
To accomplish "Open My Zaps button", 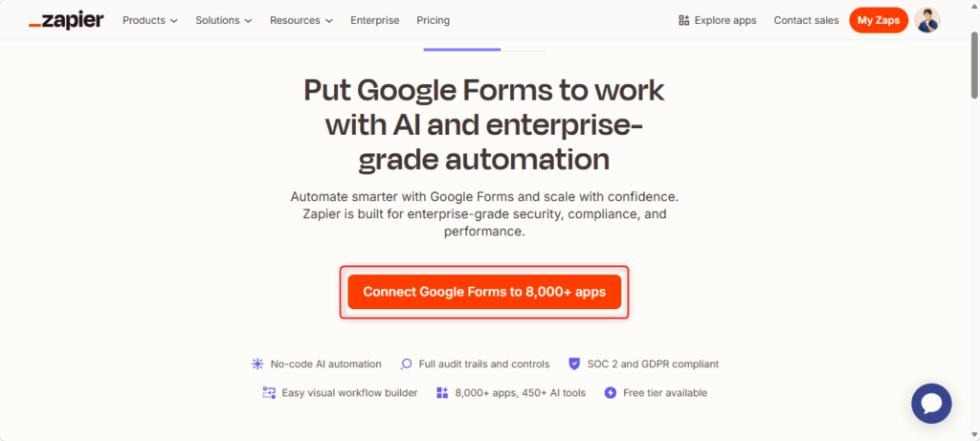I will tap(878, 20).
